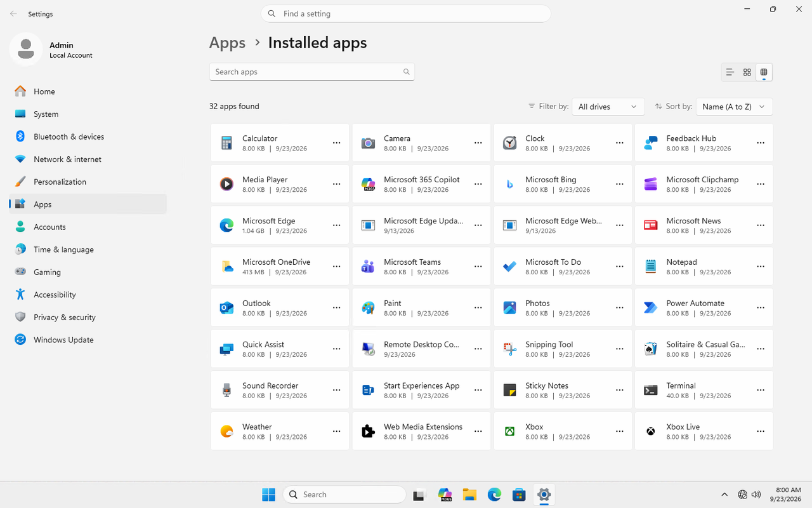The height and width of the screenshot is (508, 812).
Task: Open Bluetooth & devices settings
Action: click(x=88, y=137)
